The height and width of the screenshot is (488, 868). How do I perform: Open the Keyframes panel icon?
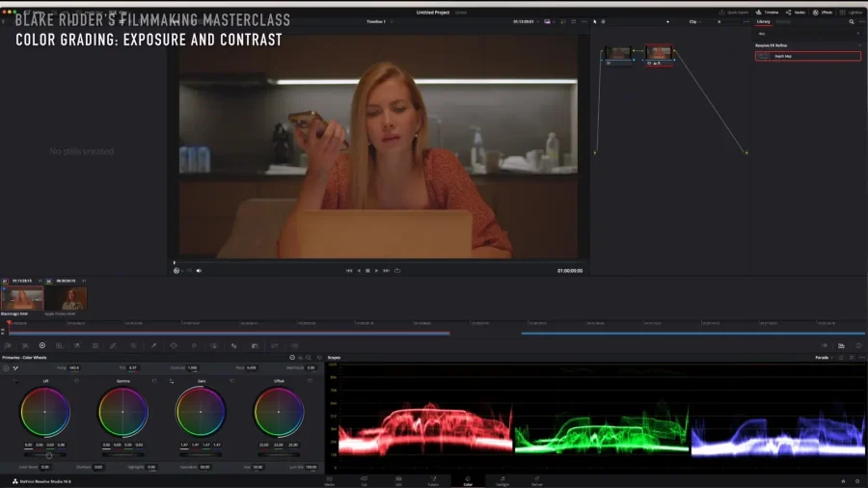[x=825, y=346]
